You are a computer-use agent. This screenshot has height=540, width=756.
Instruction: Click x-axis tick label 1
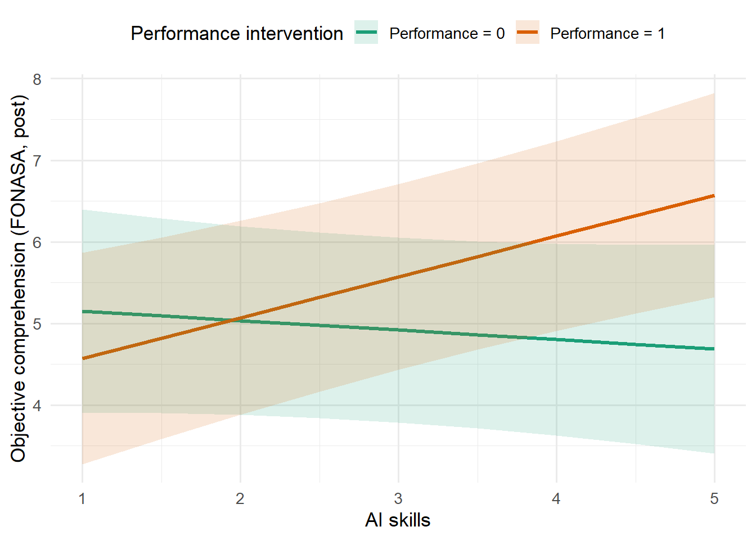[x=82, y=498]
